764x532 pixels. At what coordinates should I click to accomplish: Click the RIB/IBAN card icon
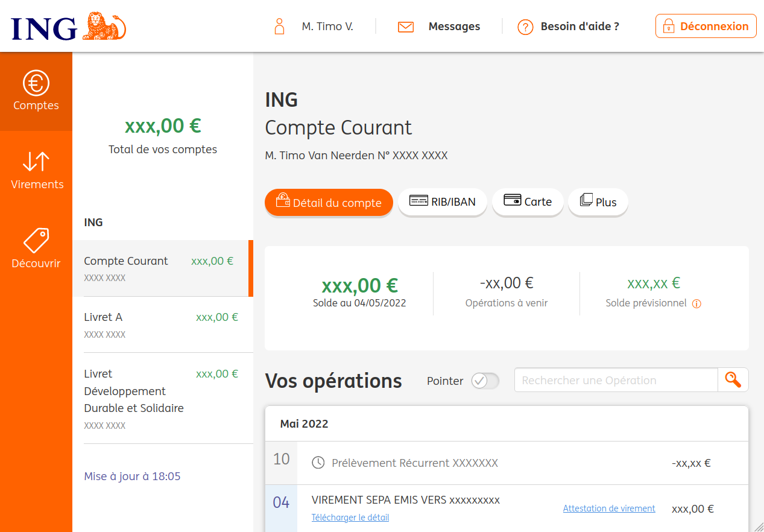(418, 200)
